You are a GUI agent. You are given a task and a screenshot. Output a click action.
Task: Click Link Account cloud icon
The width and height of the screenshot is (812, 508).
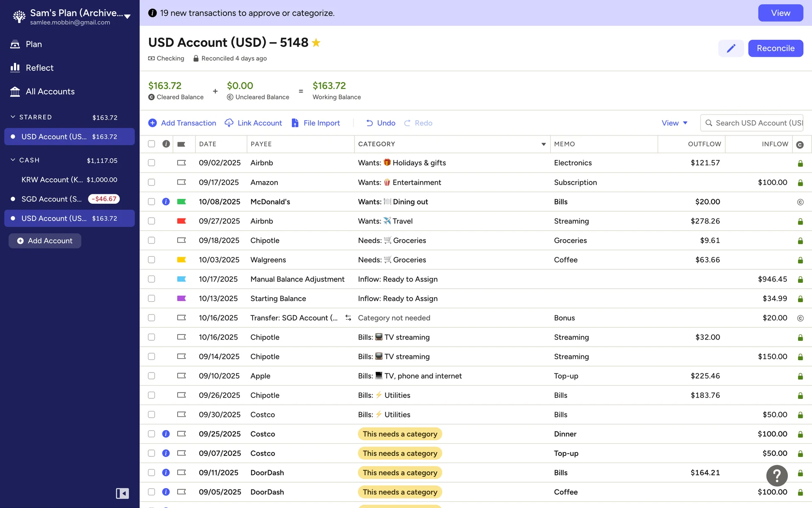(229, 123)
